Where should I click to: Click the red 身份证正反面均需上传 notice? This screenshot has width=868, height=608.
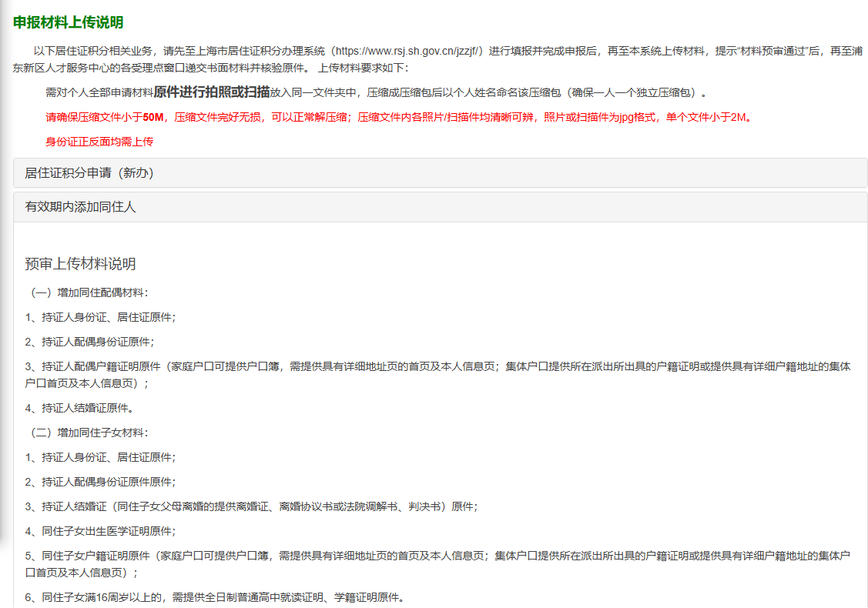[99, 142]
